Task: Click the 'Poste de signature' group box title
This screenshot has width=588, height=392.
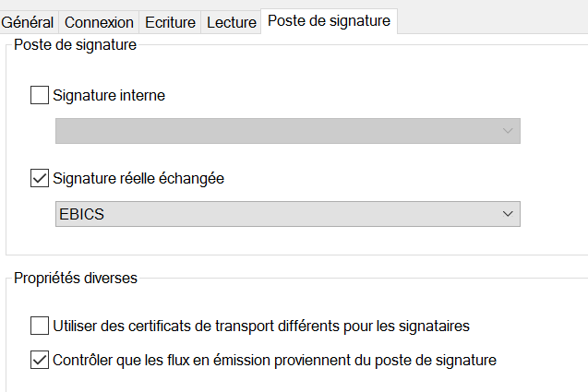Action: click(x=76, y=46)
